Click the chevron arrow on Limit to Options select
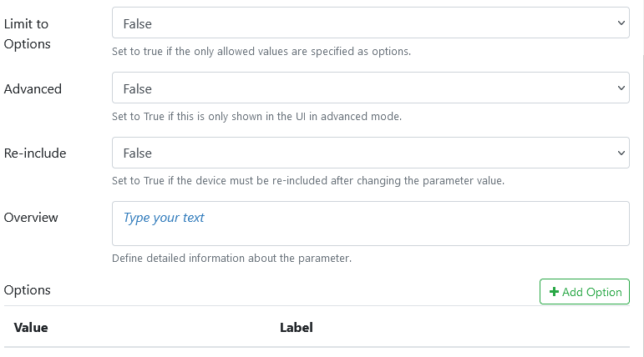644x357 pixels. click(621, 24)
